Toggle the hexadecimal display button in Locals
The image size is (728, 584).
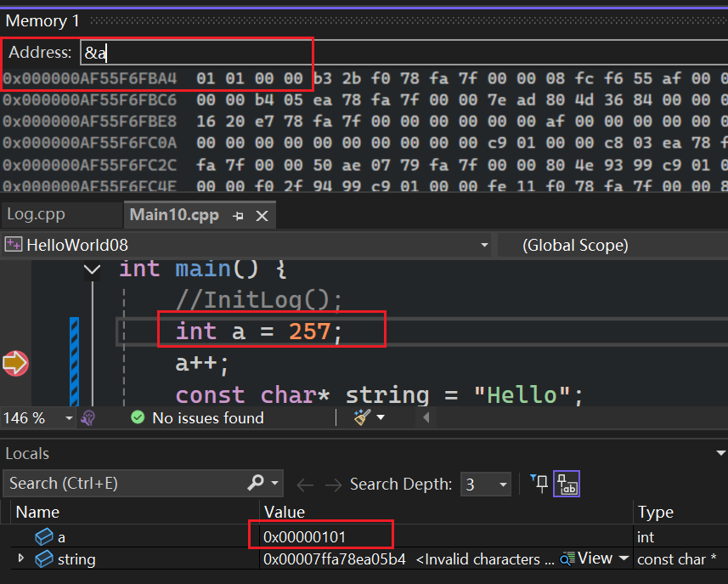coord(567,485)
